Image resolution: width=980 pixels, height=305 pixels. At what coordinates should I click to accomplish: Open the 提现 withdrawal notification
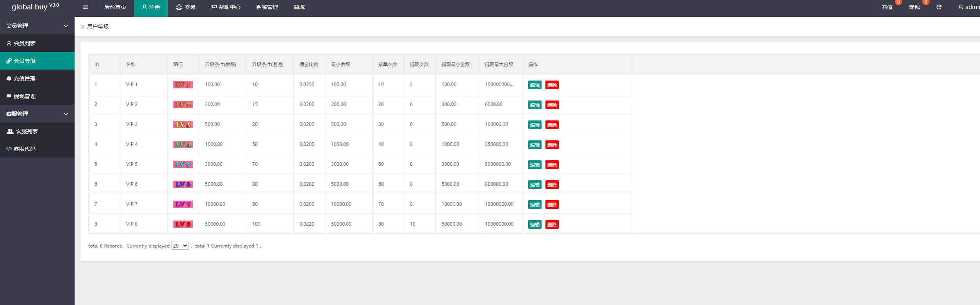(914, 7)
